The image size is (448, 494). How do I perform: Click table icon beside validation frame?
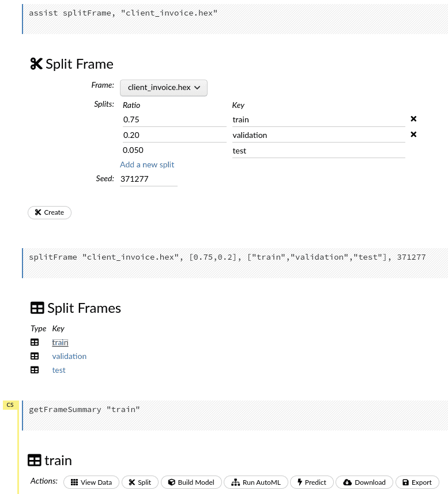[x=35, y=356]
